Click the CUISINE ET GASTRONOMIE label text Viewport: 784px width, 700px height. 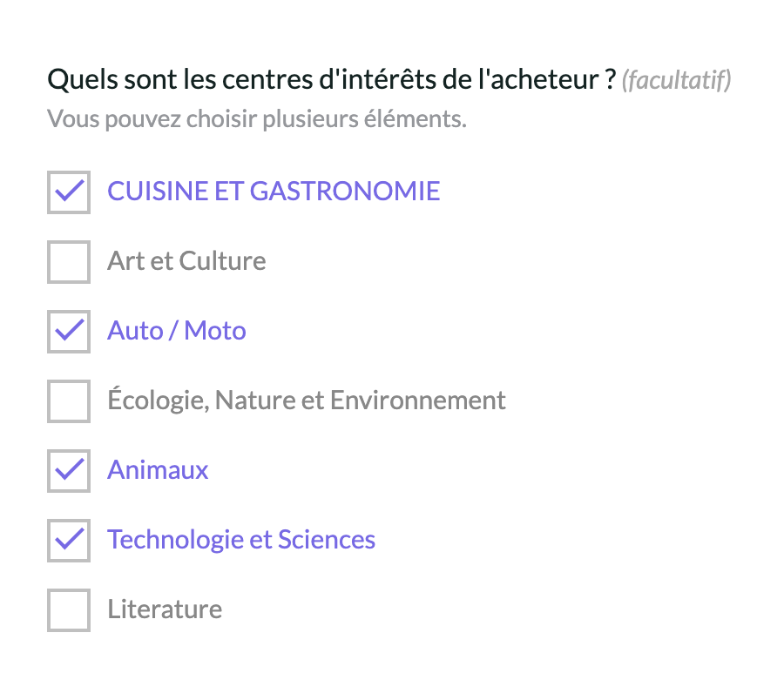274,192
